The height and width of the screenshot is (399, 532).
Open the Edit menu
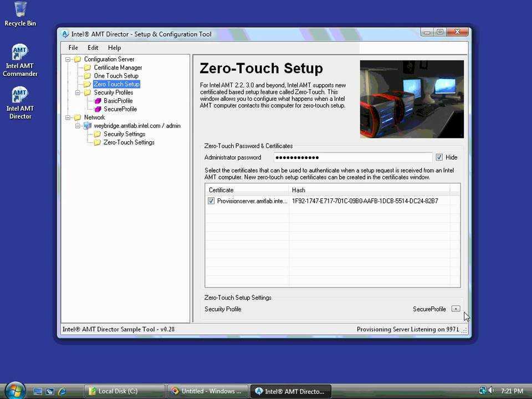pos(93,48)
